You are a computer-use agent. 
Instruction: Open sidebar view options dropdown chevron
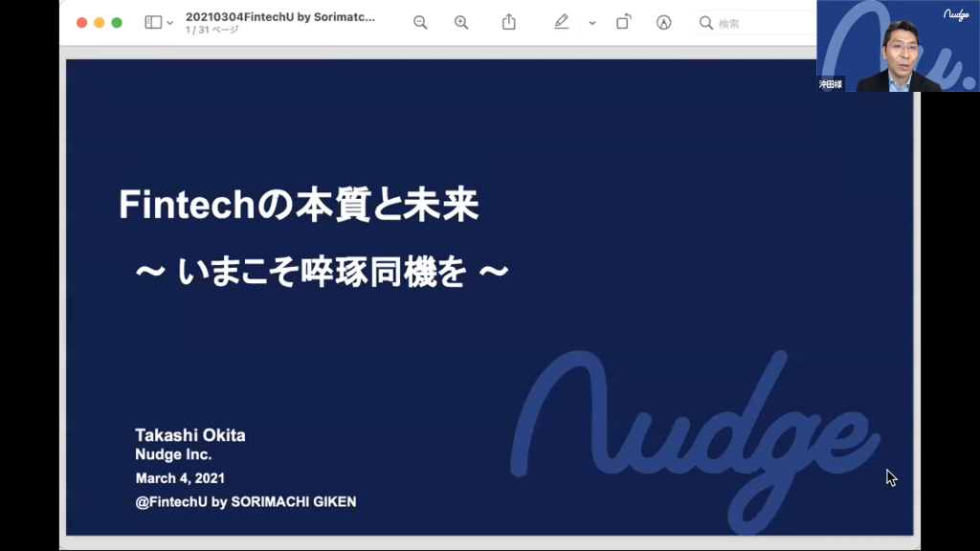coord(170,23)
